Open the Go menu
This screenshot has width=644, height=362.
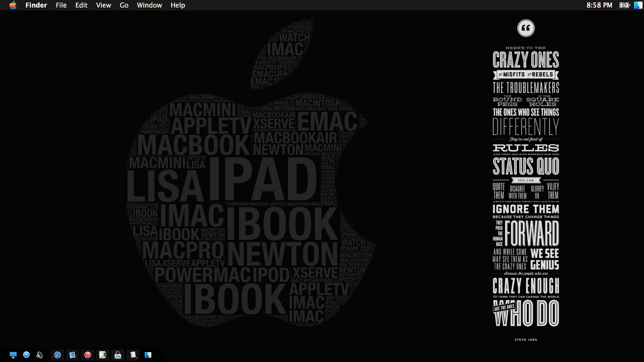pos(124,5)
